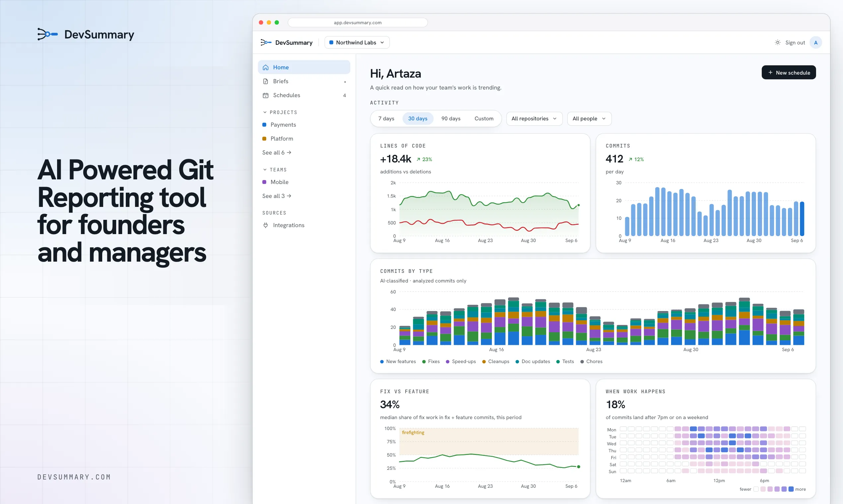Toggle Cleanups legend item

(x=496, y=361)
